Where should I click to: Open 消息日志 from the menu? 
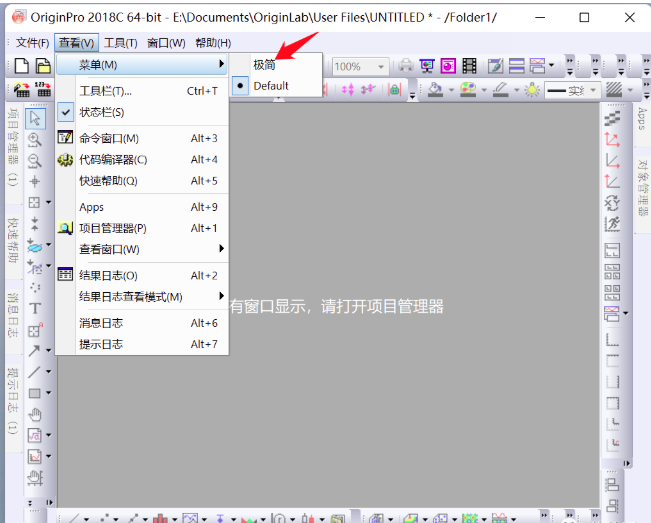(x=142, y=323)
